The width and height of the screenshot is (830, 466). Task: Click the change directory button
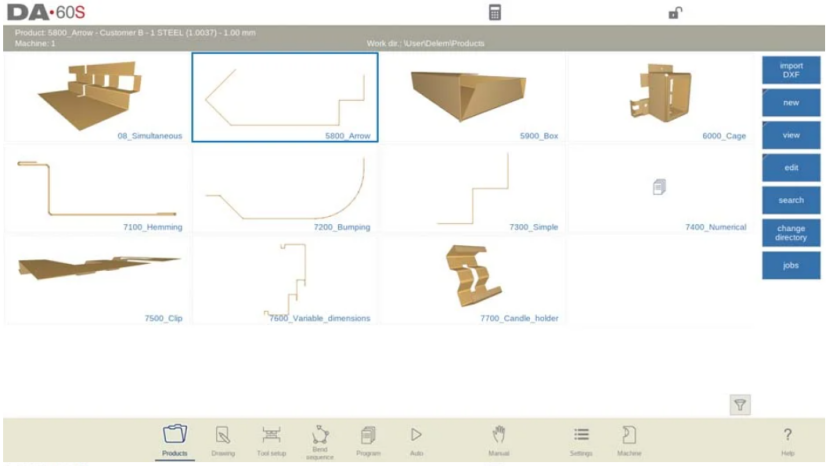[791, 233]
